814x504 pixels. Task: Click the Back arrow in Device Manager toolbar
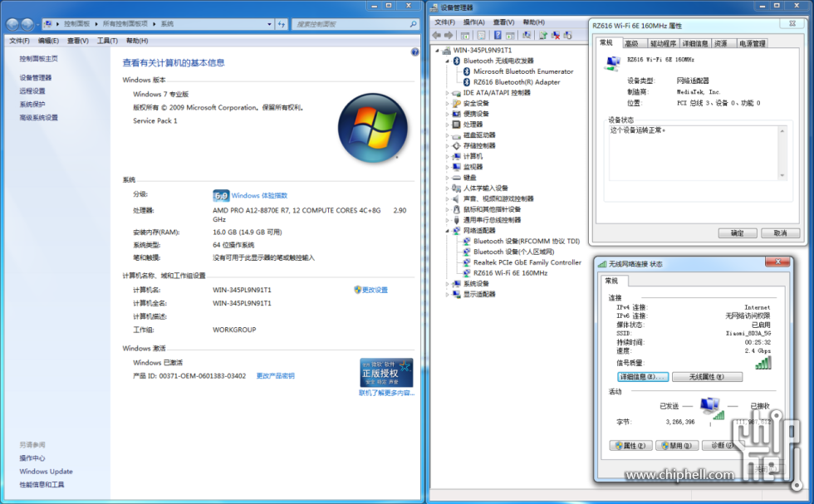(x=437, y=36)
